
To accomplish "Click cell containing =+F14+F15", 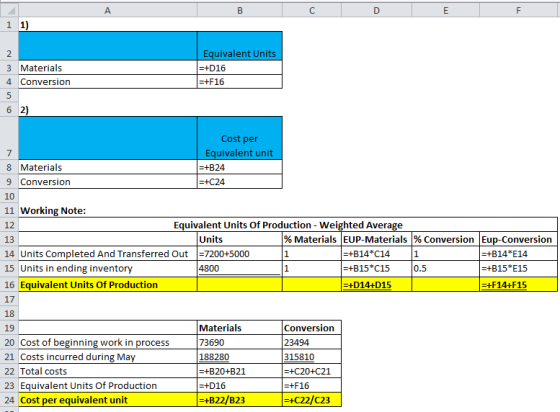I will click(x=518, y=285).
